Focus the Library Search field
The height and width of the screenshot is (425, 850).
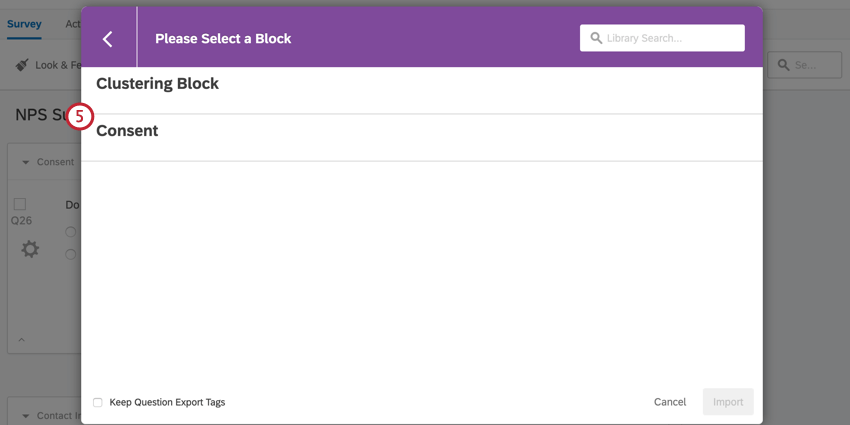pos(672,38)
